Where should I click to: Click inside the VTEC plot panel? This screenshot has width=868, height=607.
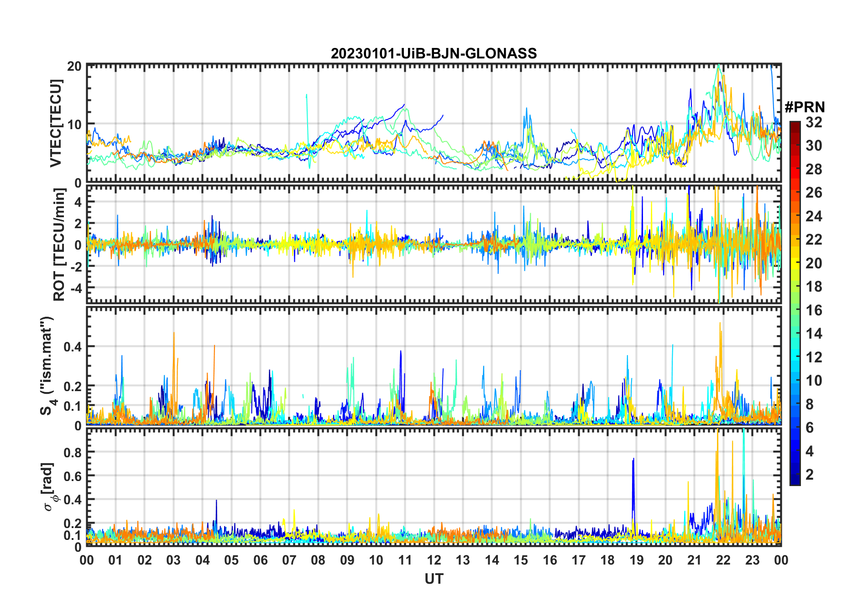pyautogui.click(x=434, y=123)
